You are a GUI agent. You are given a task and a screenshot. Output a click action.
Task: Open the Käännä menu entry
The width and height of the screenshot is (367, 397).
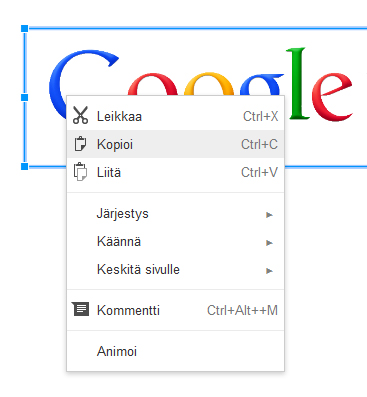coord(176,242)
